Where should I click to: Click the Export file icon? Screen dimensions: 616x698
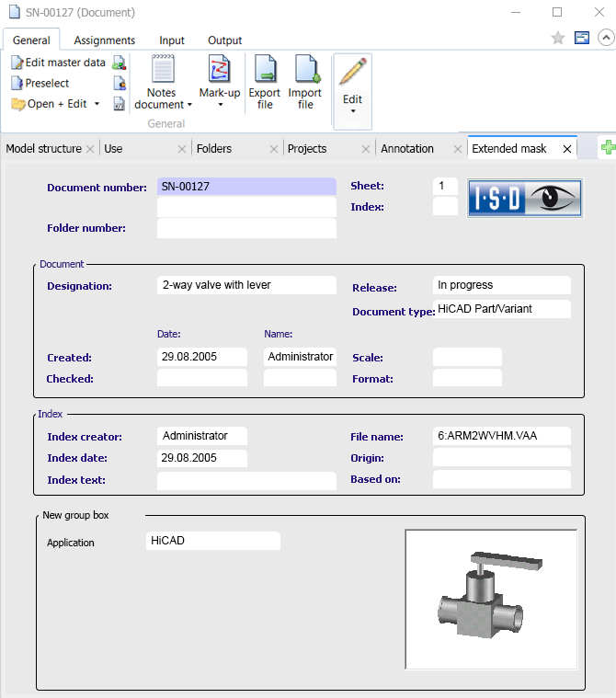(x=266, y=69)
